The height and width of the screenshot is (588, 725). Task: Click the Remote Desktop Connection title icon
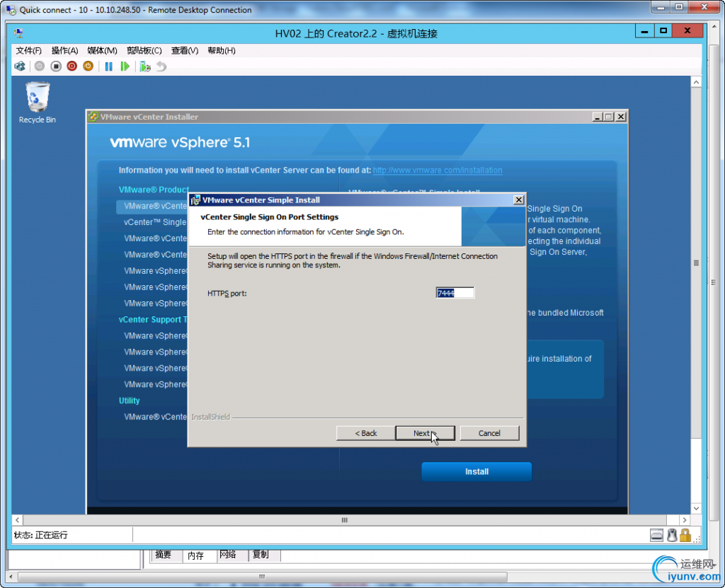pyautogui.click(x=11, y=10)
